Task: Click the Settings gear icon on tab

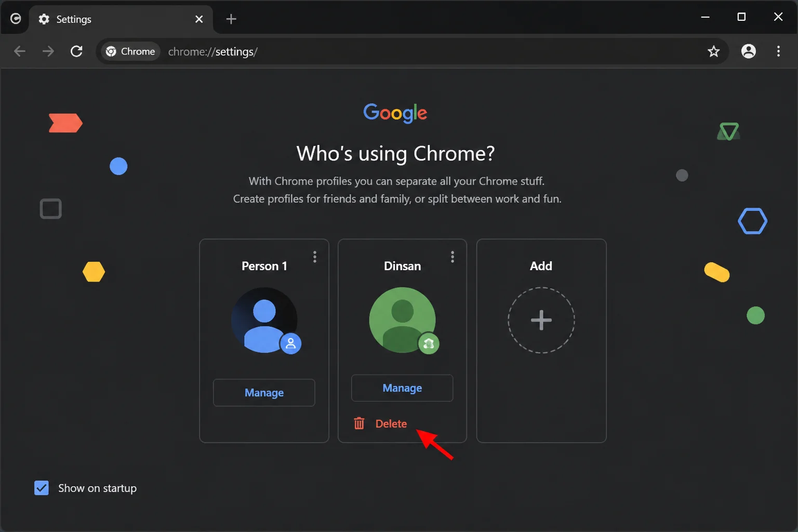Action: point(44,19)
